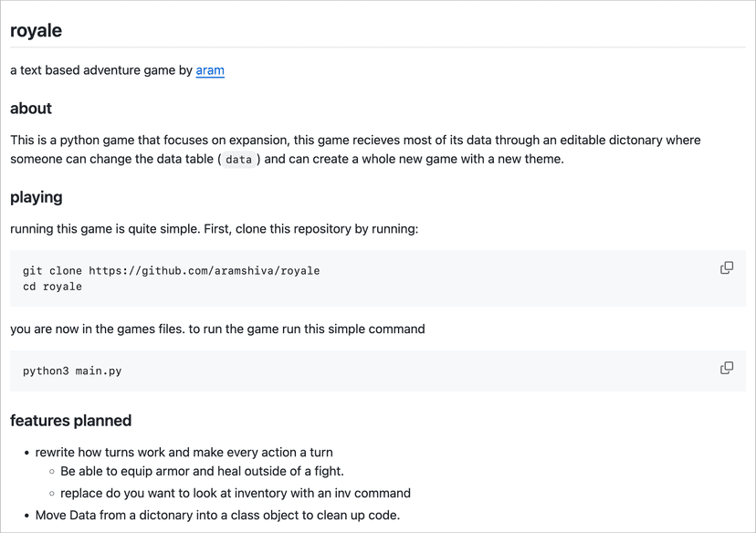756x533 pixels.
Task: Click the about section heading
Action: [x=31, y=109]
